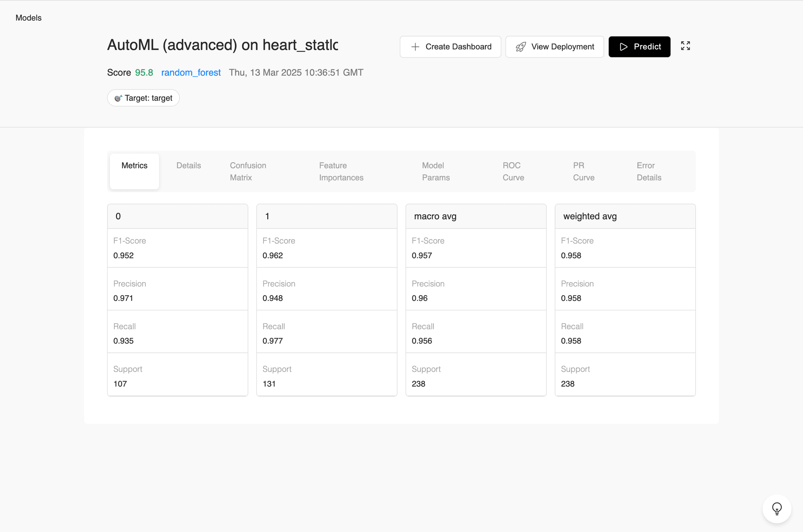Open View Deployment
Image resolution: width=803 pixels, height=532 pixels.
(555, 47)
